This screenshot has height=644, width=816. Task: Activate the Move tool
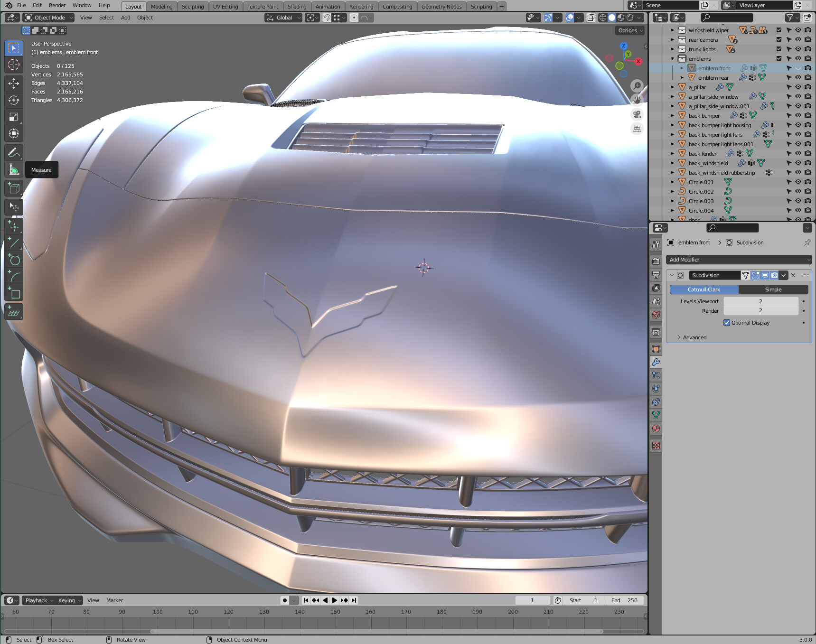coord(14,84)
